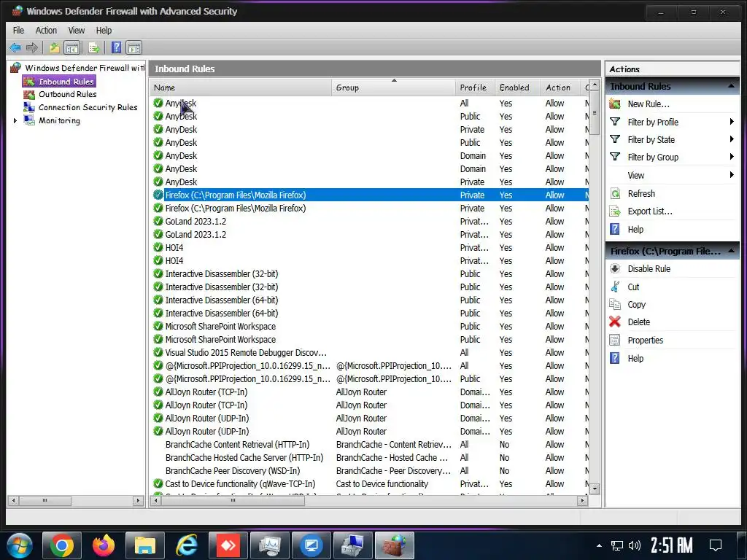Click right scroll arrow of tree pane

tap(138, 500)
